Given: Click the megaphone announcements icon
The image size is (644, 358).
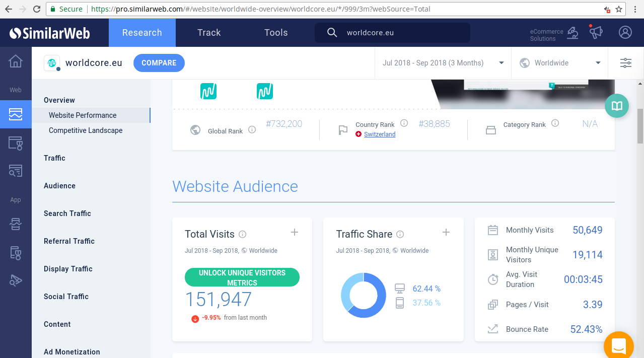Looking at the screenshot, I should (596, 33).
